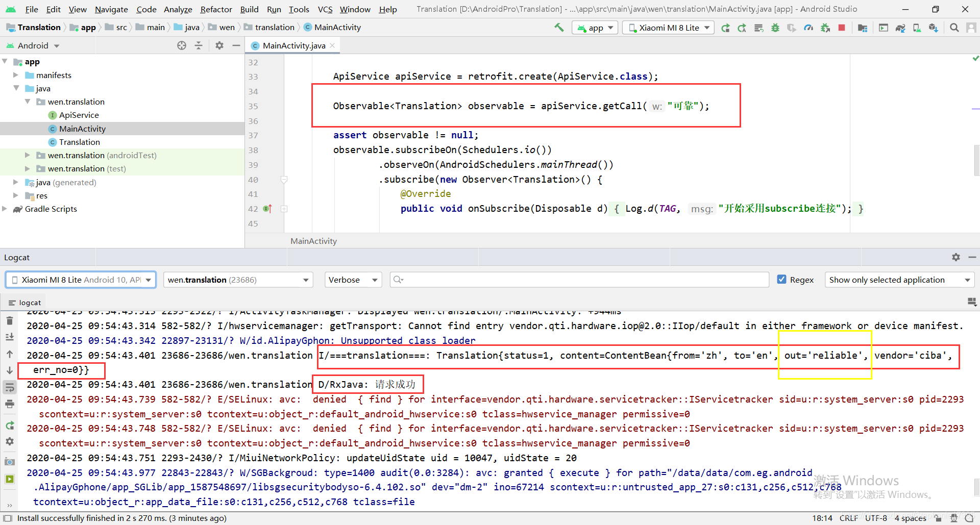Click UTF-8 encoding in status bar
Screen dimensions: 980x525
tap(876, 518)
